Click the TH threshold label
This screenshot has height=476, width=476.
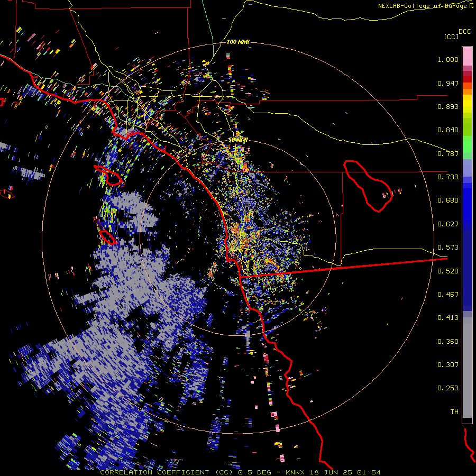click(x=454, y=412)
